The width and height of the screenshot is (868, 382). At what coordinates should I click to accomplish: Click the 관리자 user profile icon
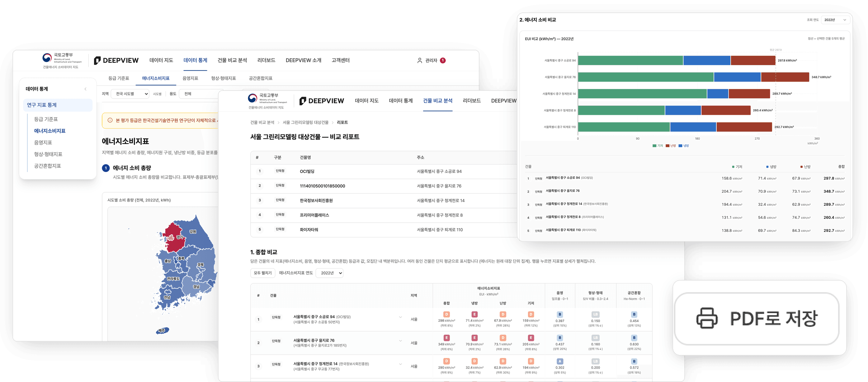(x=419, y=61)
